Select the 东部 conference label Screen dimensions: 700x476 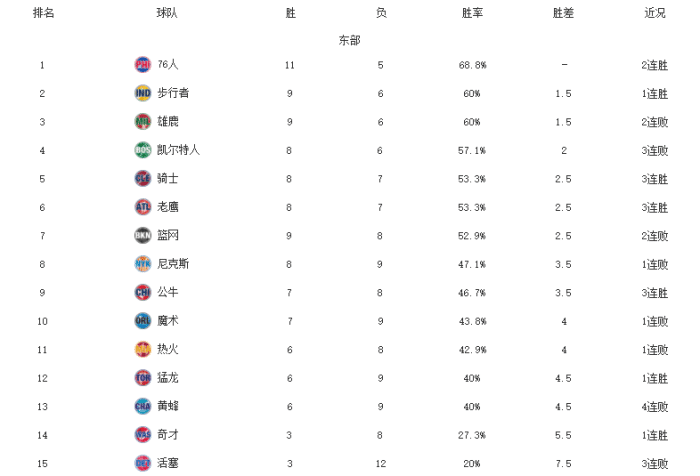click(x=349, y=41)
